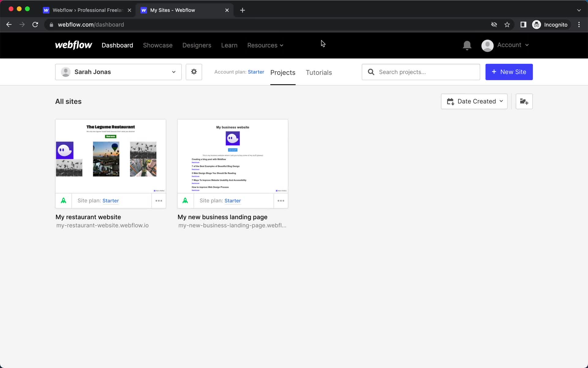Click the Dashboard navigation item

pyautogui.click(x=118, y=45)
